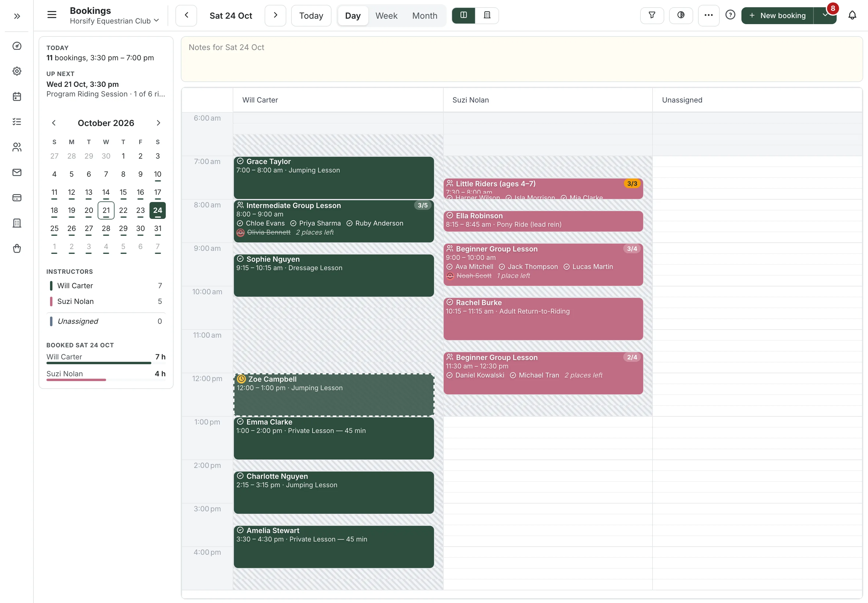This screenshot has width=868, height=603.
Task: Open Up Next Program Riding Session
Action: pos(106,89)
